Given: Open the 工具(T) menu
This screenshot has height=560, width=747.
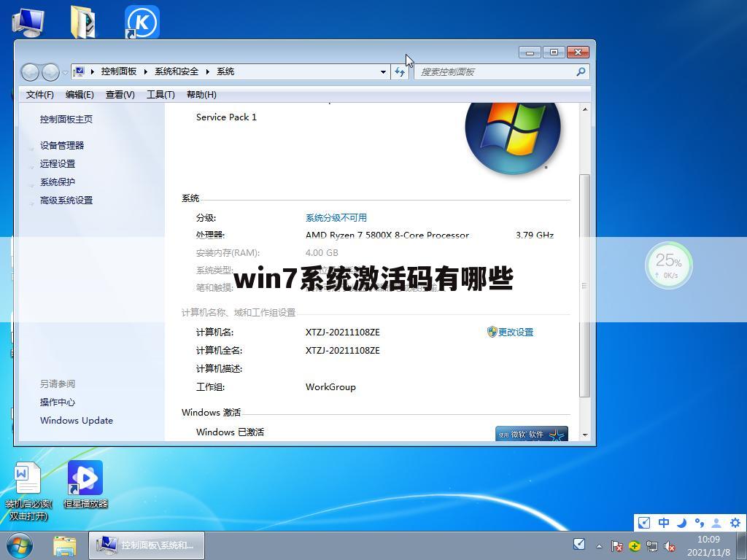Looking at the screenshot, I should point(160,95).
